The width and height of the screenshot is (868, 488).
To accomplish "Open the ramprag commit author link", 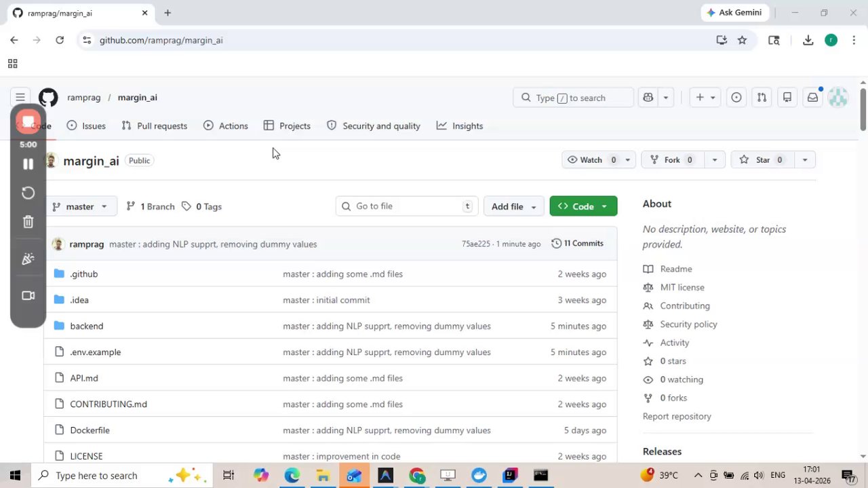I will [x=87, y=244].
